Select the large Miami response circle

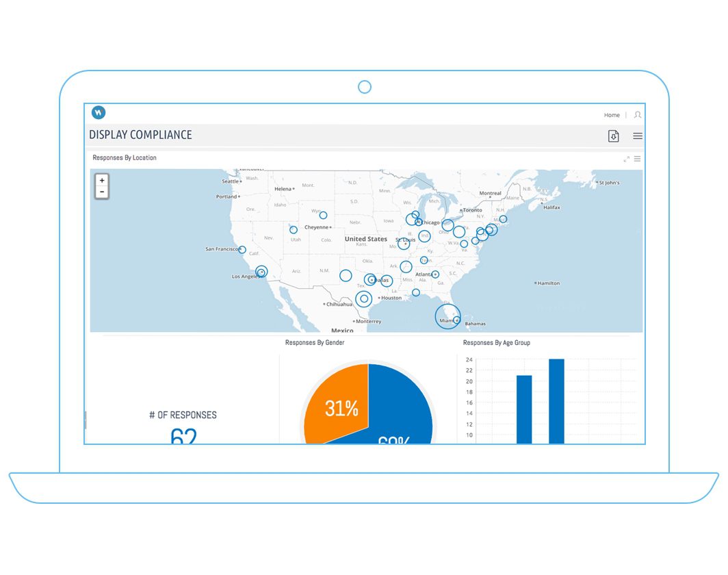(x=447, y=317)
